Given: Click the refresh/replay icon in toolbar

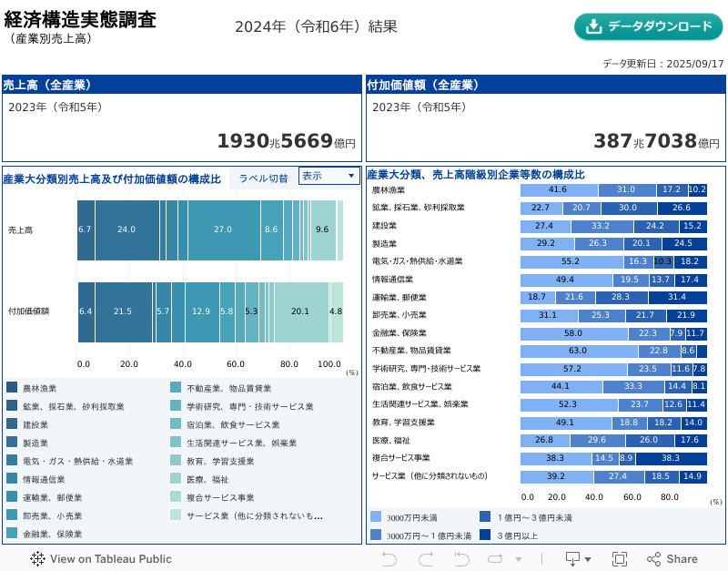Looking at the screenshot, I should click(x=496, y=559).
